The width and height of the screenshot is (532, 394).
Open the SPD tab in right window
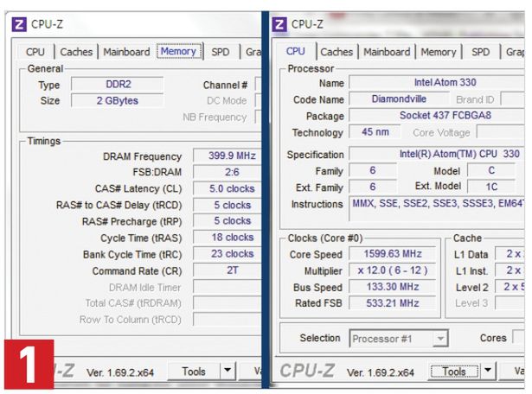(480, 52)
